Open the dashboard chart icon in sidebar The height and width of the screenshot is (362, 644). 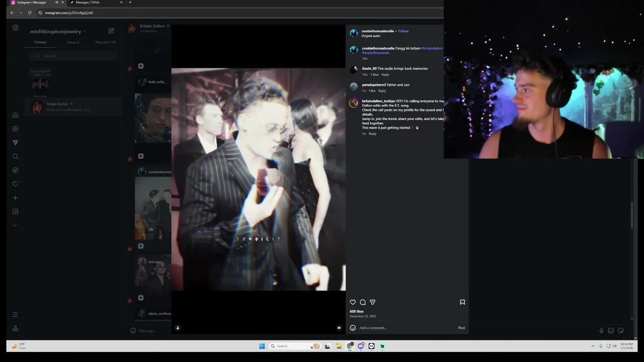(x=15, y=212)
